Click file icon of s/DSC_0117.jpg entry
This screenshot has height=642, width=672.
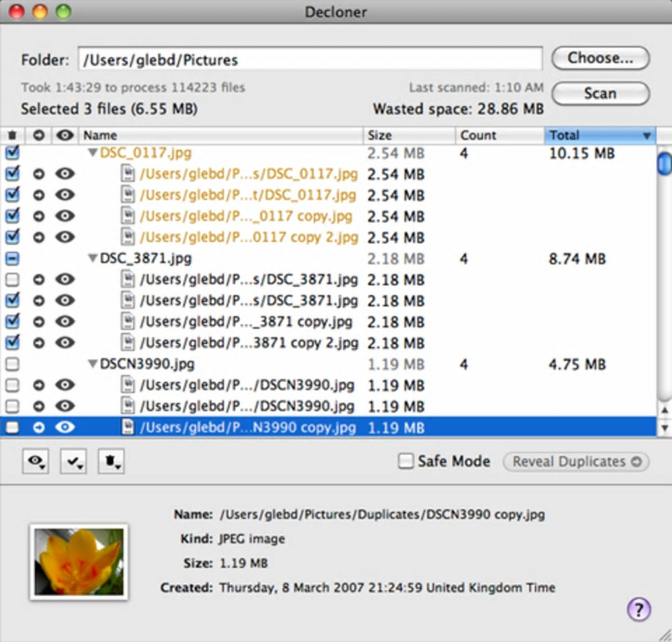[x=128, y=173]
